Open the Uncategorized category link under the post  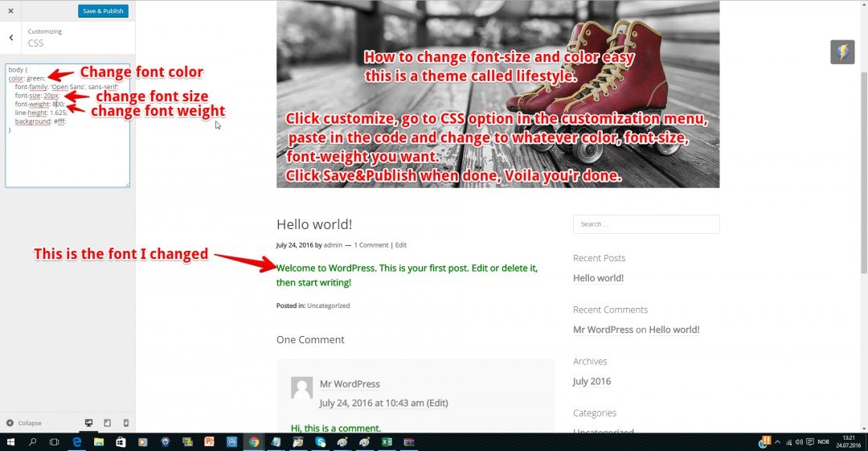[x=328, y=305]
